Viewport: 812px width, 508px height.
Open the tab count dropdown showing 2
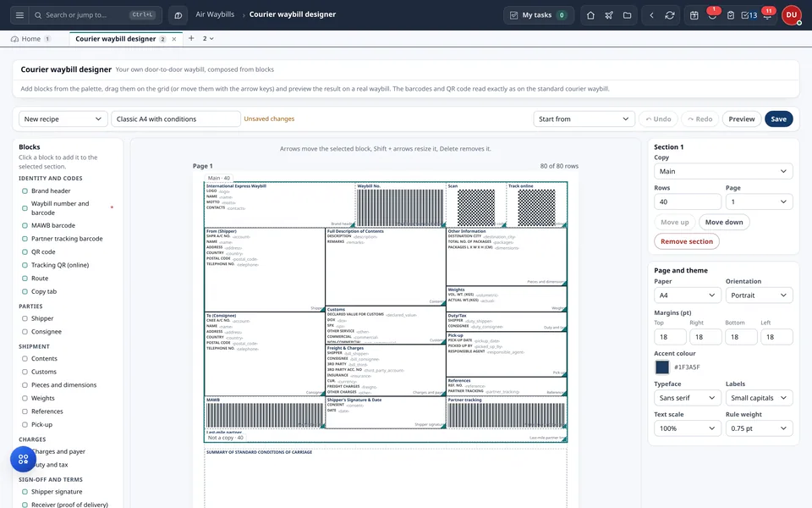point(208,38)
